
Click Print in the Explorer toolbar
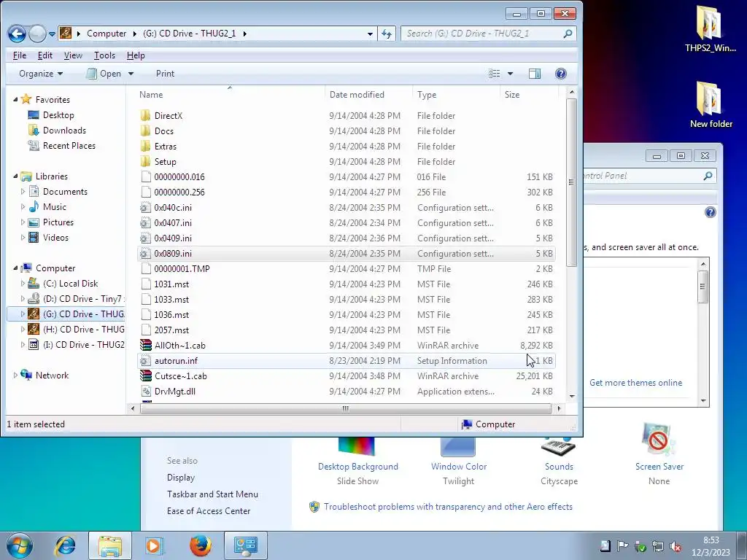click(x=165, y=74)
